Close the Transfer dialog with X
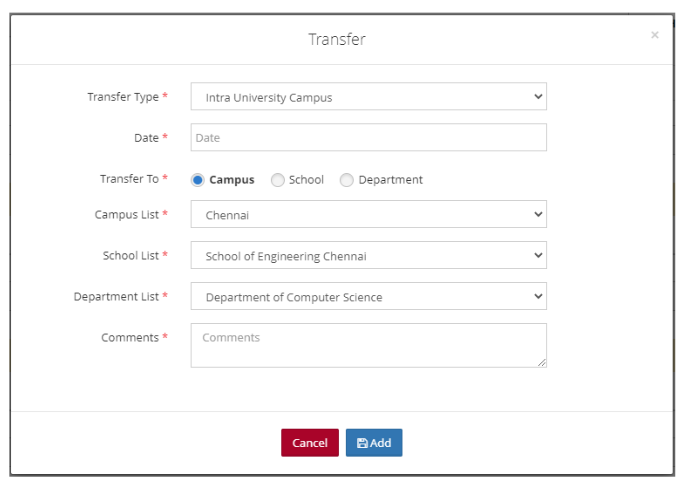Viewport: 688px width, 495px height. pyautogui.click(x=655, y=35)
